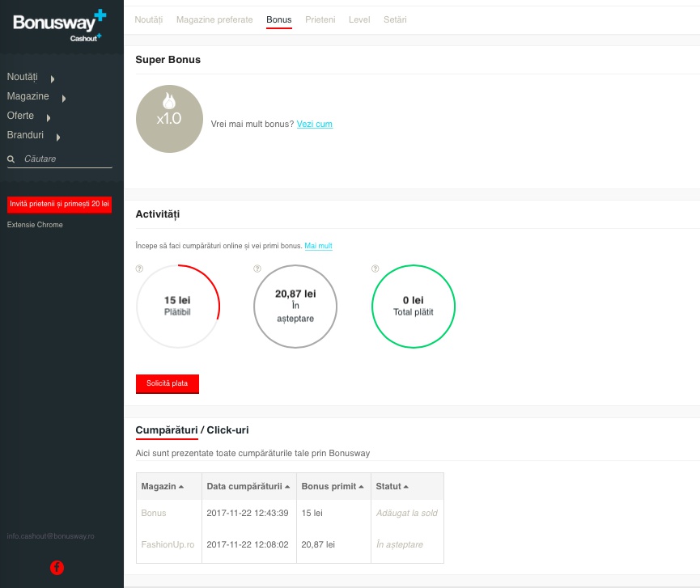The image size is (700, 588).
Task: Focus the Căutare search field
Action: 66,159
